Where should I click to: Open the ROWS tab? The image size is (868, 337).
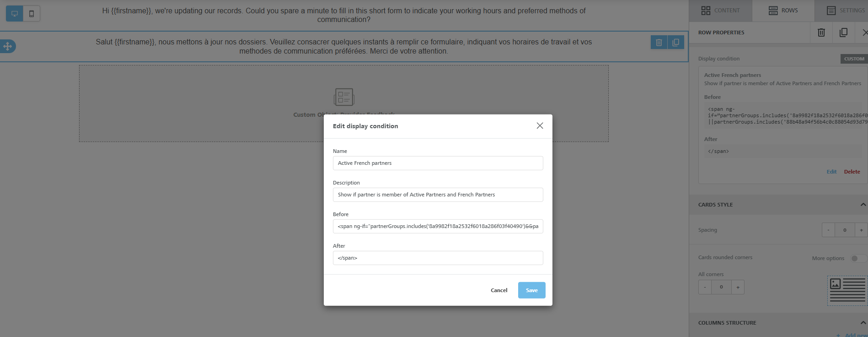pos(783,10)
